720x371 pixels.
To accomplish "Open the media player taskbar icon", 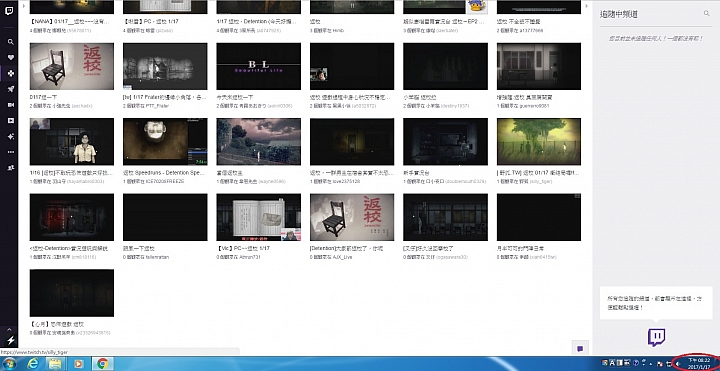I will tap(79, 364).
